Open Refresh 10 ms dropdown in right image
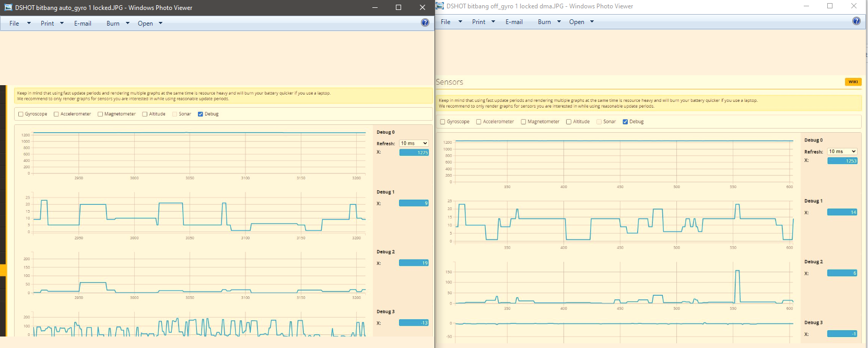Viewport: 868px width, 348px height. (842, 152)
